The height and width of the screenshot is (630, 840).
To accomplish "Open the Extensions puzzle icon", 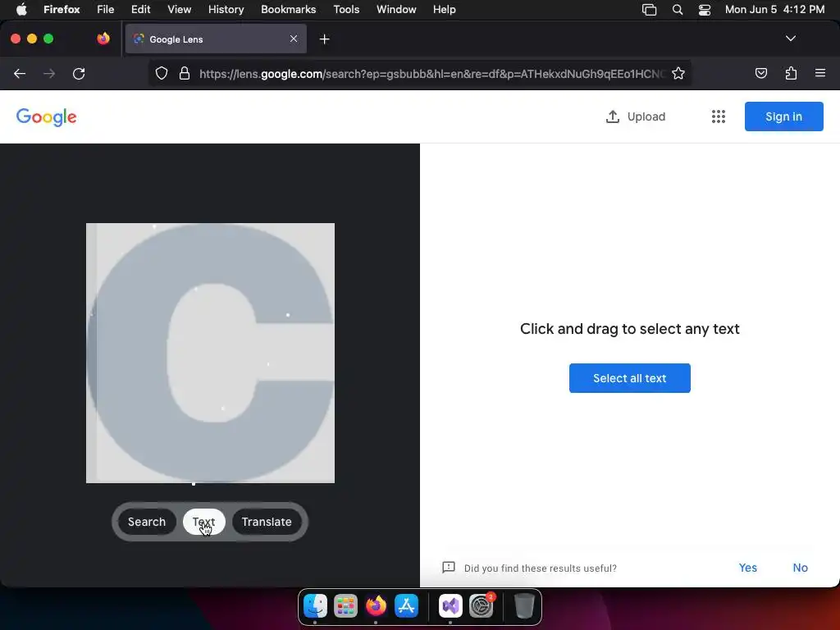I will tap(791, 73).
